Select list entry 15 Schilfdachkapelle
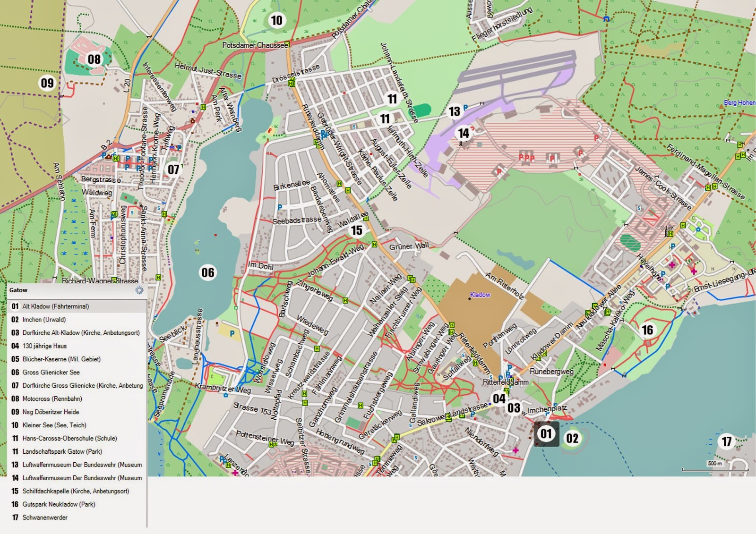 (77, 492)
